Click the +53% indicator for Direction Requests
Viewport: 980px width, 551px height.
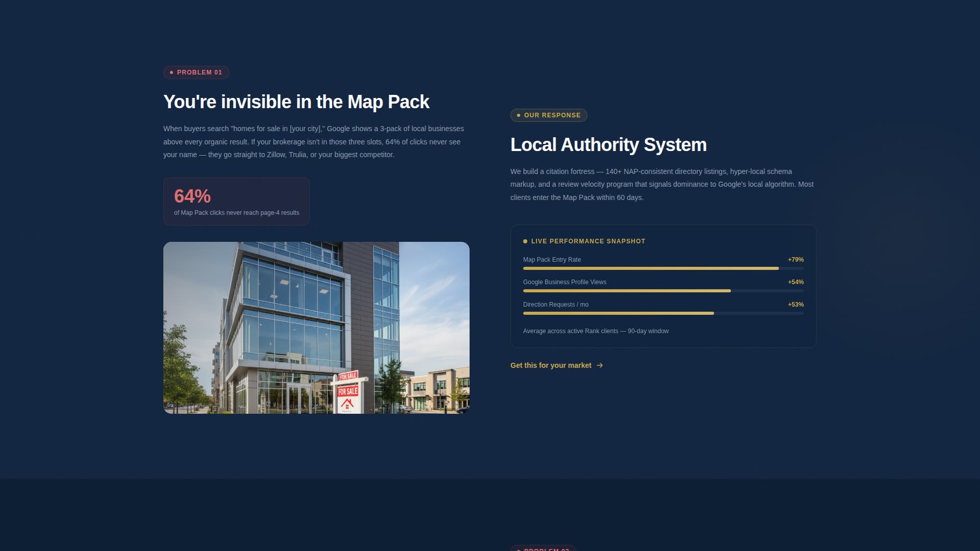pos(795,304)
